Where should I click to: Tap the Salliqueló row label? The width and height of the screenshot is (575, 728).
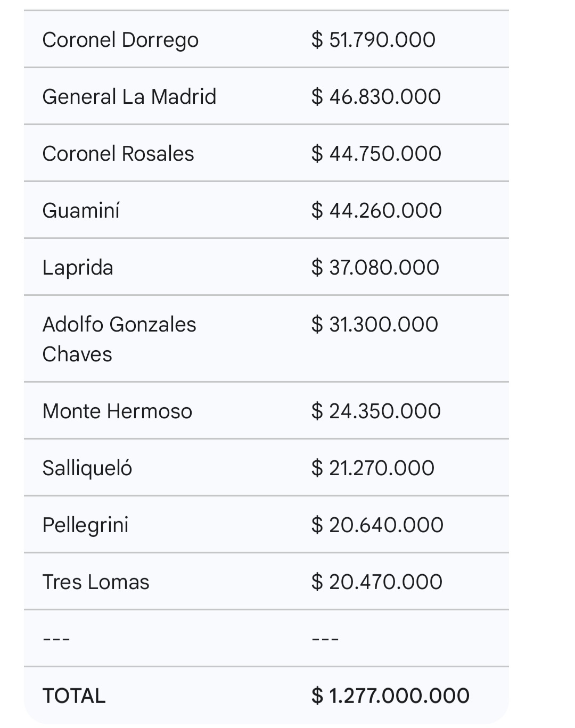click(x=87, y=468)
